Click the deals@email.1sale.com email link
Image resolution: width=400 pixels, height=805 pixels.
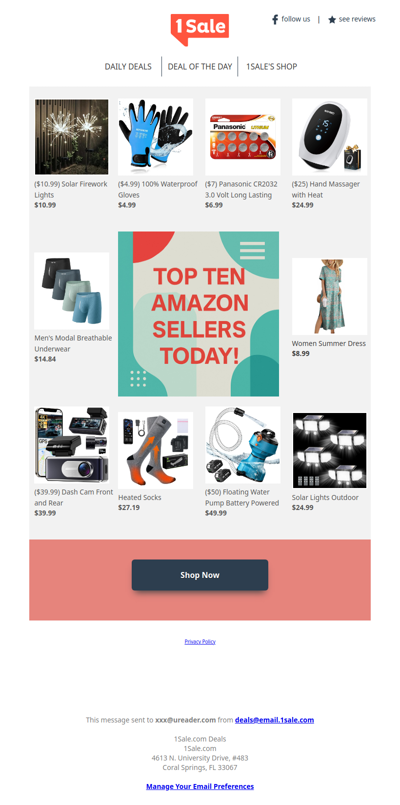point(274,720)
